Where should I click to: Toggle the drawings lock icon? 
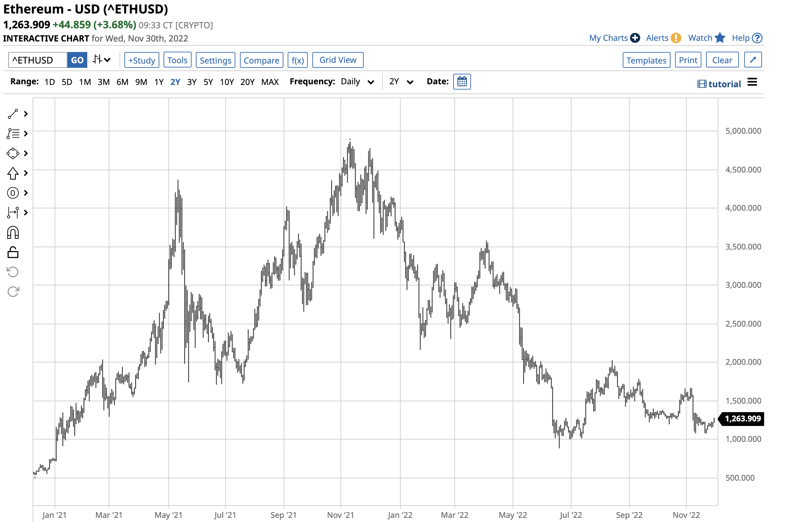[13, 252]
